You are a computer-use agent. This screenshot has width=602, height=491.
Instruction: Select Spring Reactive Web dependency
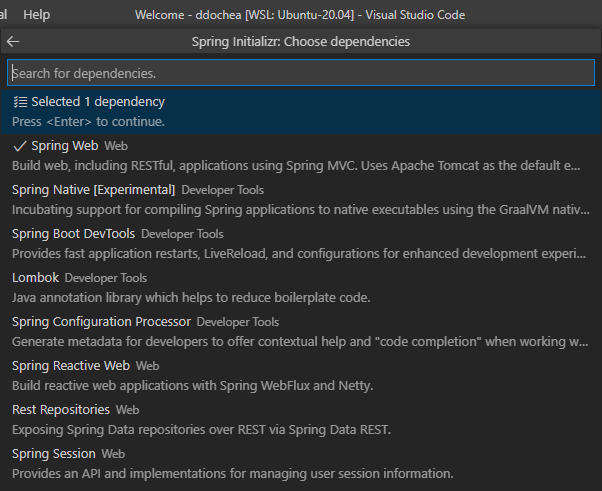pyautogui.click(x=301, y=375)
